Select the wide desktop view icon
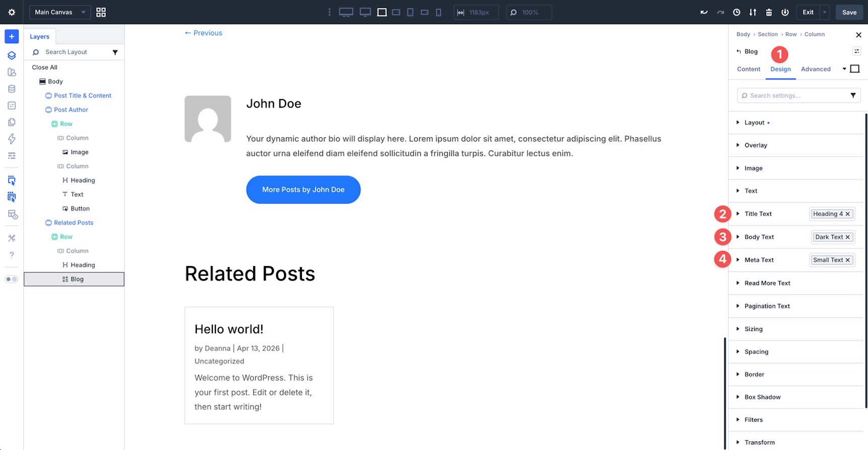Screen dimensions: 868x450 [x=346, y=12]
